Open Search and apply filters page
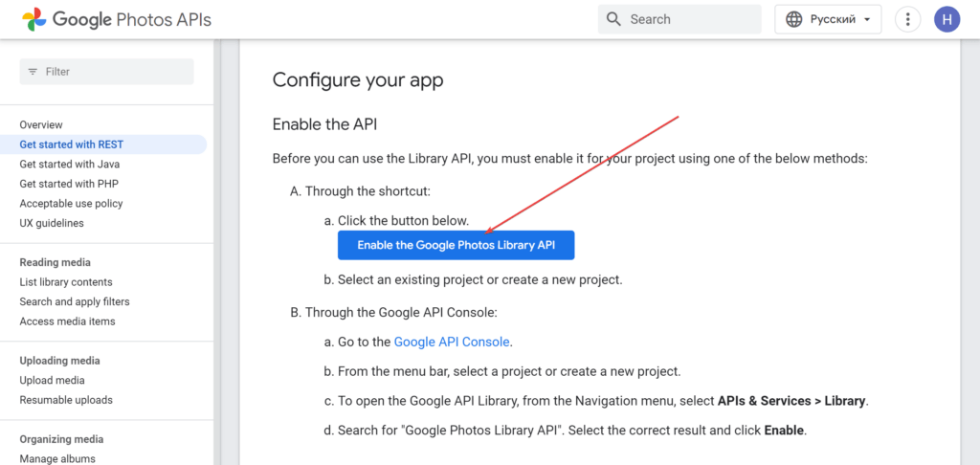Viewport: 980px width, 465px height. point(75,302)
